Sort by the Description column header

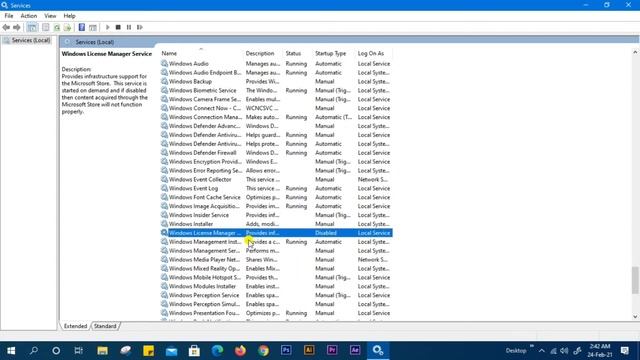(x=263, y=53)
